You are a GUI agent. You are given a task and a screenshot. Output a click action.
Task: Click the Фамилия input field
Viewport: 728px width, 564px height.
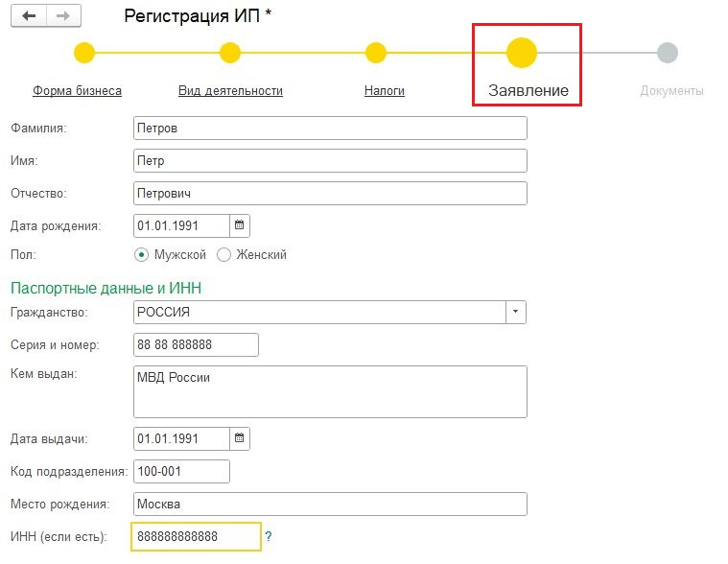331,128
